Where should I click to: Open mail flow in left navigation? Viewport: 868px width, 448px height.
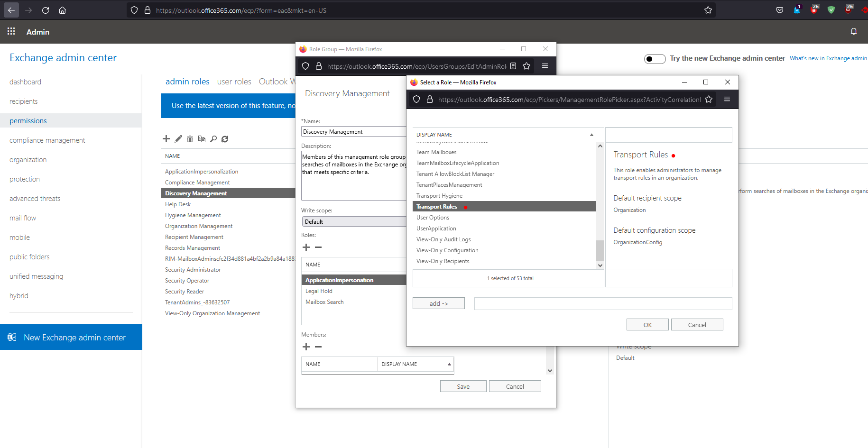tap(23, 218)
